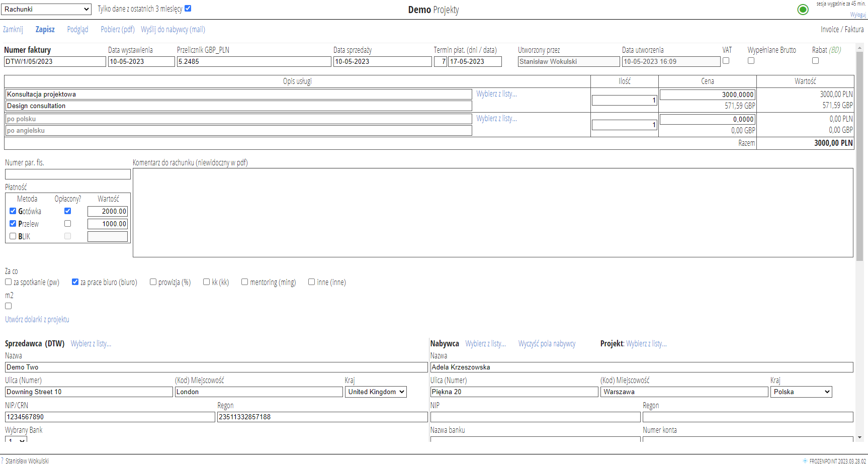Click the payment due date field 17-05-2023
Viewport: 868px width, 466px height.
coord(475,61)
